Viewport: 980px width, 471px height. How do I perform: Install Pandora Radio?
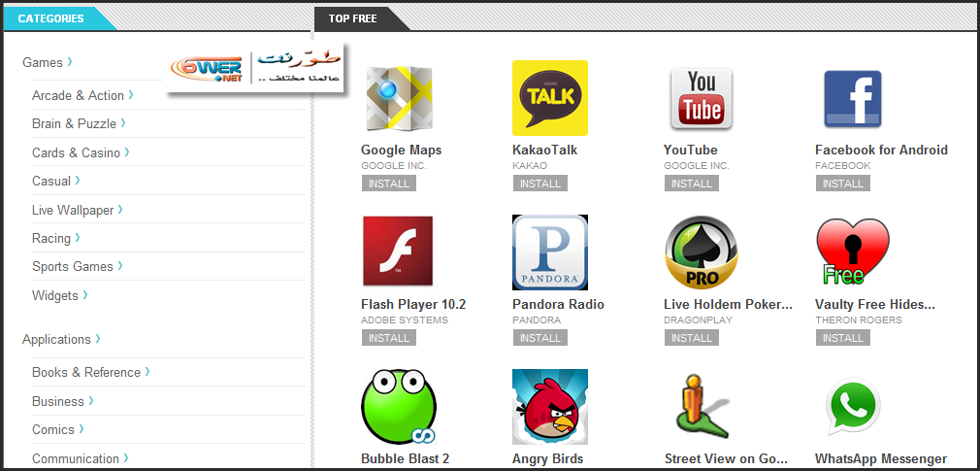[540, 338]
